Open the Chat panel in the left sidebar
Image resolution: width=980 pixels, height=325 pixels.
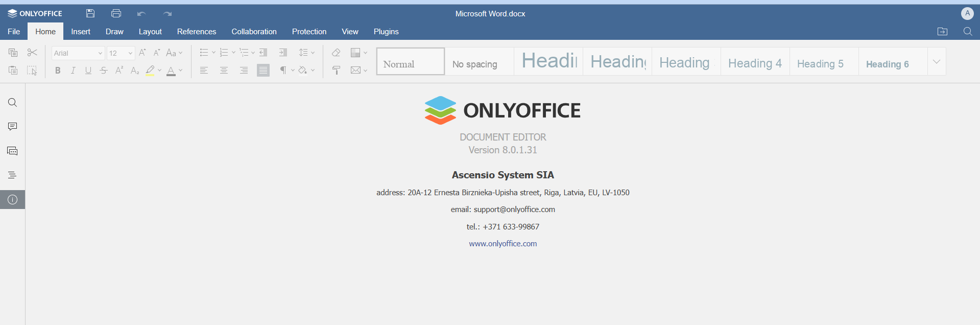pos(13,151)
